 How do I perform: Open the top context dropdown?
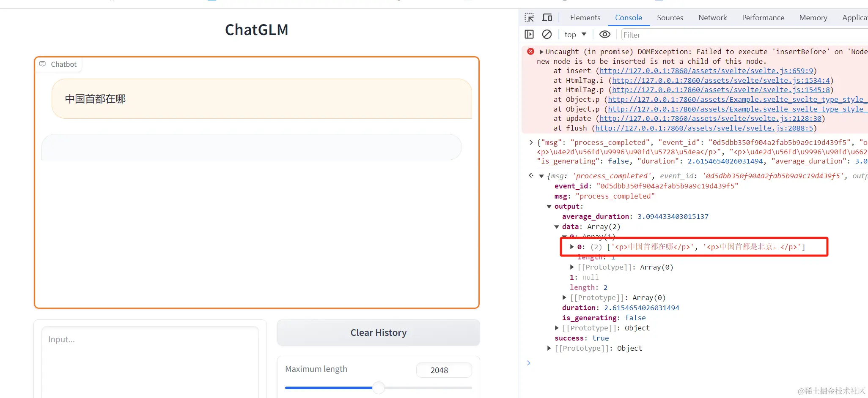tap(575, 35)
